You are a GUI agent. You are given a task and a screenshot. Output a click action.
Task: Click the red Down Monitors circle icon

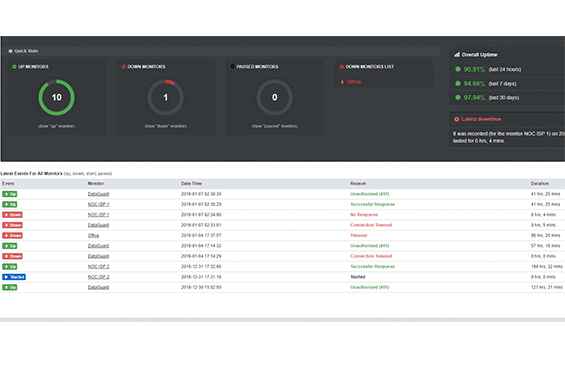click(x=124, y=67)
